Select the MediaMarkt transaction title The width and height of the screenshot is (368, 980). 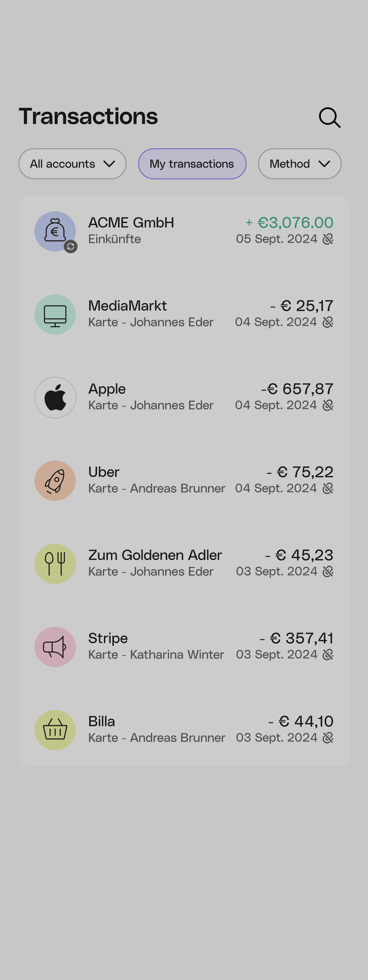coord(127,306)
